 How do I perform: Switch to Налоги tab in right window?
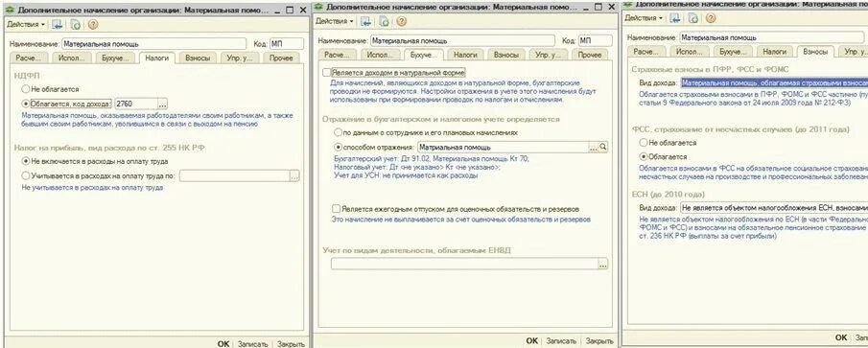coord(774,51)
